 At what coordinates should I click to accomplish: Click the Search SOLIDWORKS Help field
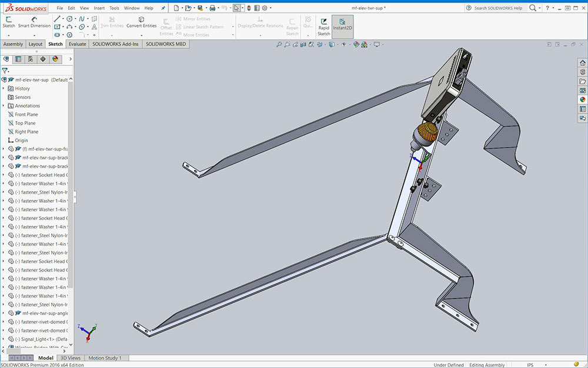pos(497,8)
